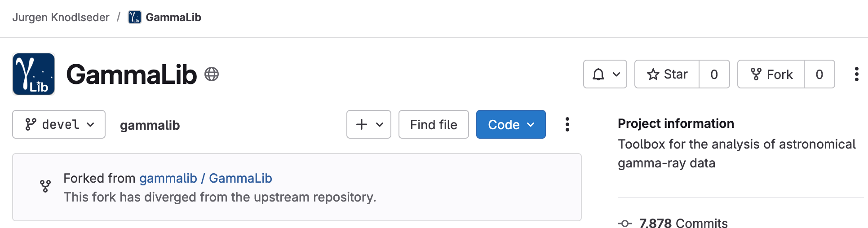Open the notification bell settings
The width and height of the screenshot is (868, 228).
[x=605, y=74]
